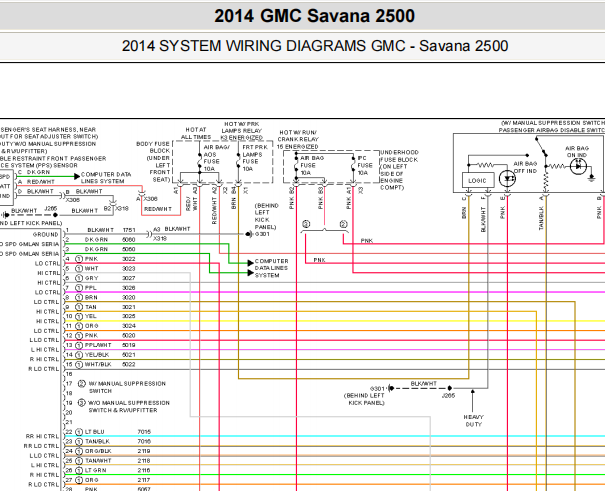Viewport: 605px width, 491px height.
Task: Select pin 15 "WHT/BLK 5022" wire row
Action: [x=100, y=364]
